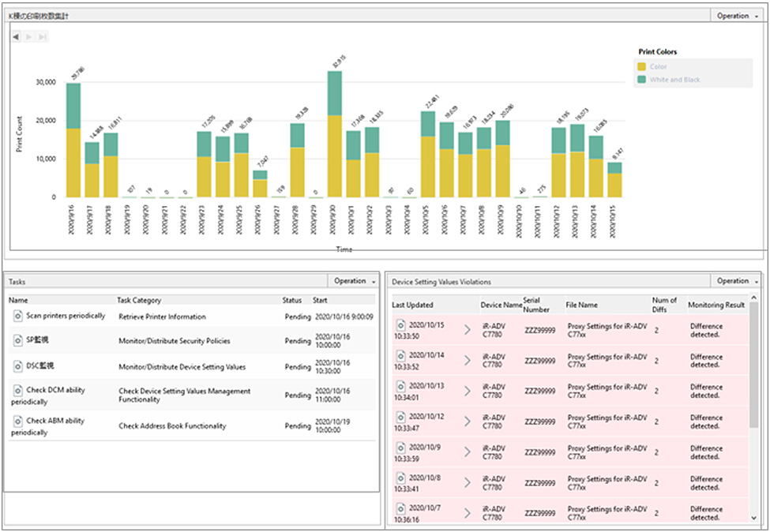Select the SP監視 task icon
The image size is (770, 532).
coord(18,340)
